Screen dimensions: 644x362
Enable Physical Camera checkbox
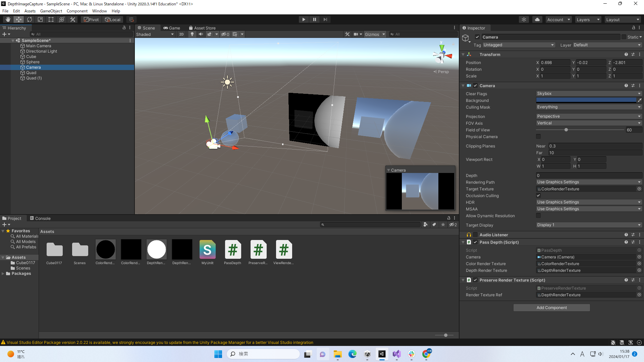click(x=538, y=137)
